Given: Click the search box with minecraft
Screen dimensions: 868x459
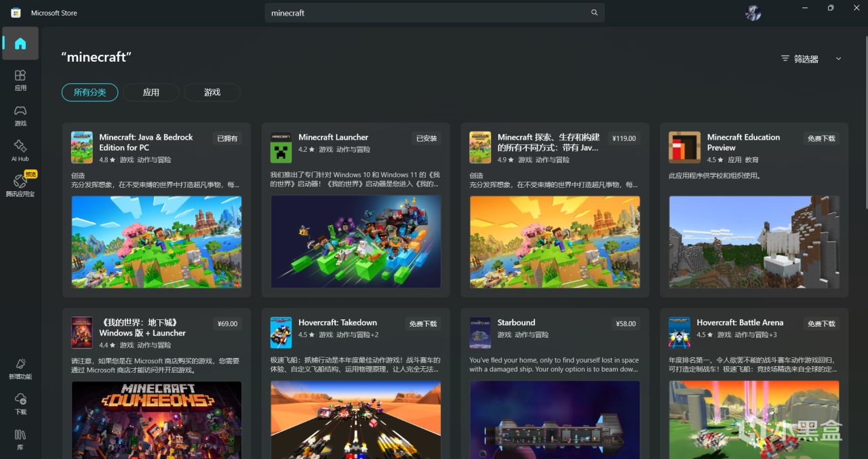Looking at the screenshot, I should pyautogui.click(x=435, y=13).
